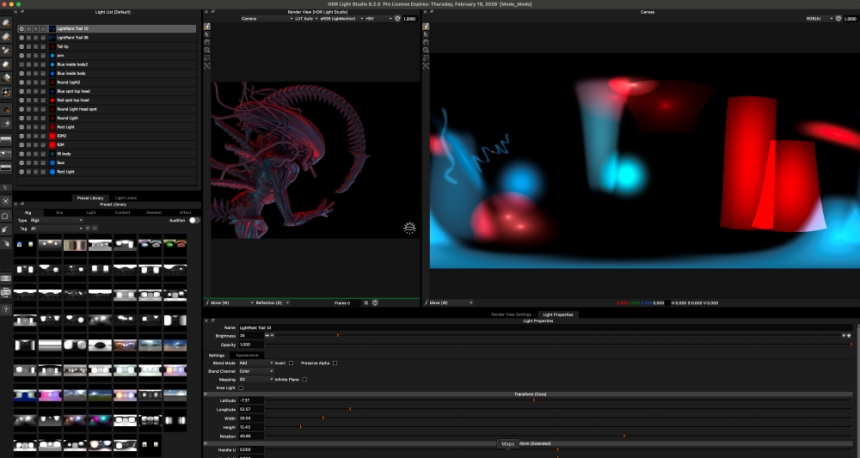Click the help question mark icon in left sidebar
The width and height of the screenshot is (860, 458).
(x=5, y=310)
